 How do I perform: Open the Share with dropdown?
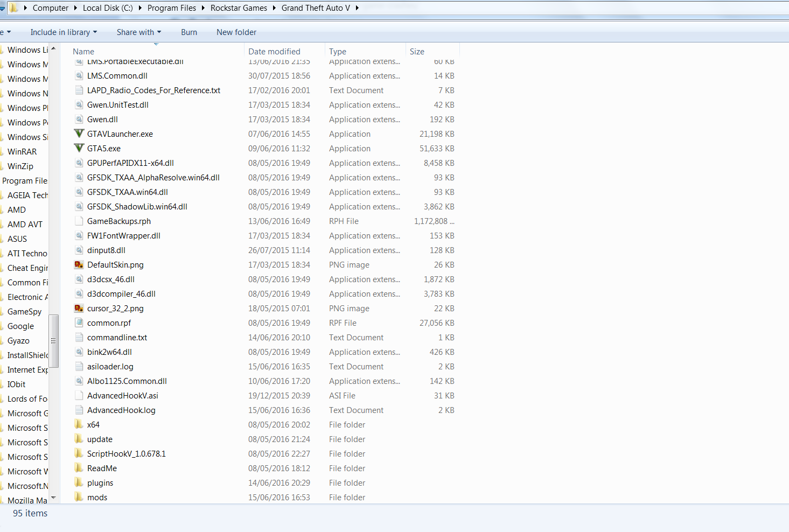coord(138,32)
